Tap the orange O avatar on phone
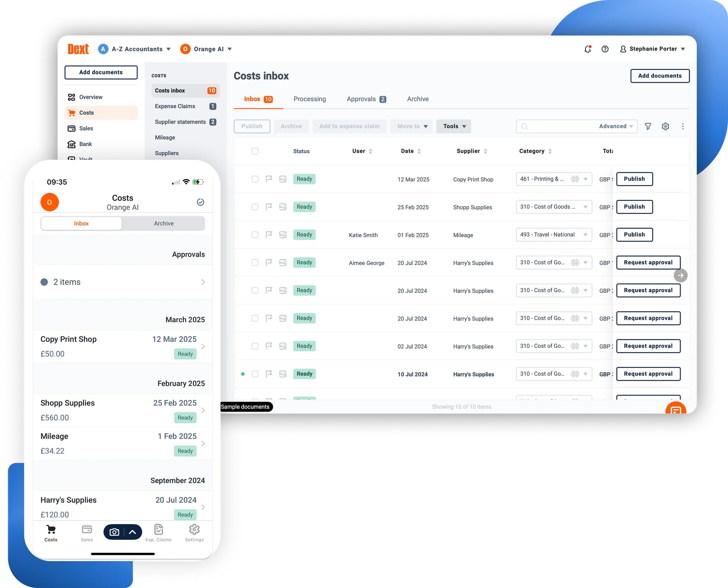 (50, 202)
